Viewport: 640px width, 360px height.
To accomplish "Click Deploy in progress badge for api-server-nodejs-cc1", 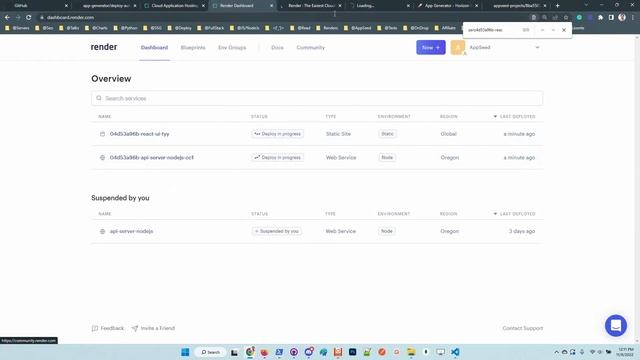I will tap(278, 158).
